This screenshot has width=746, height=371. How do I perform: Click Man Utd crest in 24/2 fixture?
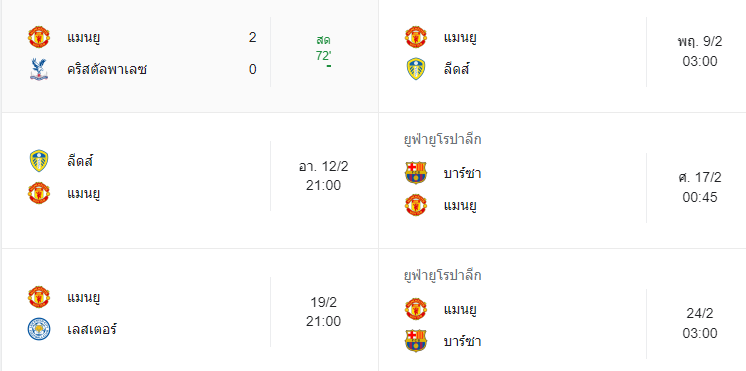(x=416, y=309)
